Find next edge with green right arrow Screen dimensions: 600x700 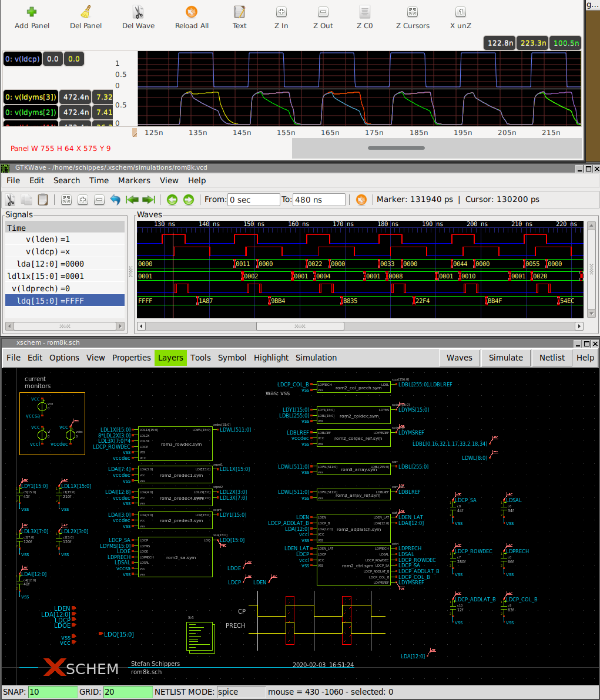[x=189, y=200]
